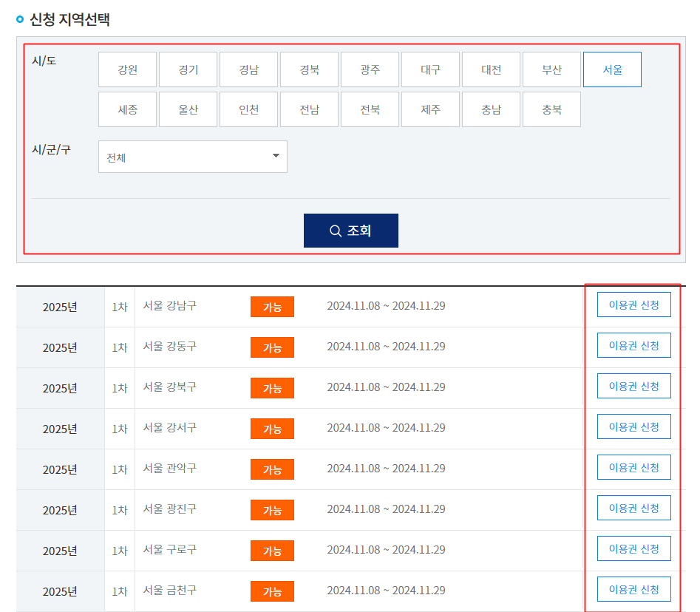Image resolution: width=700 pixels, height=612 pixels.
Task: Click the dropdown arrow next to 전체
Action: (274, 157)
